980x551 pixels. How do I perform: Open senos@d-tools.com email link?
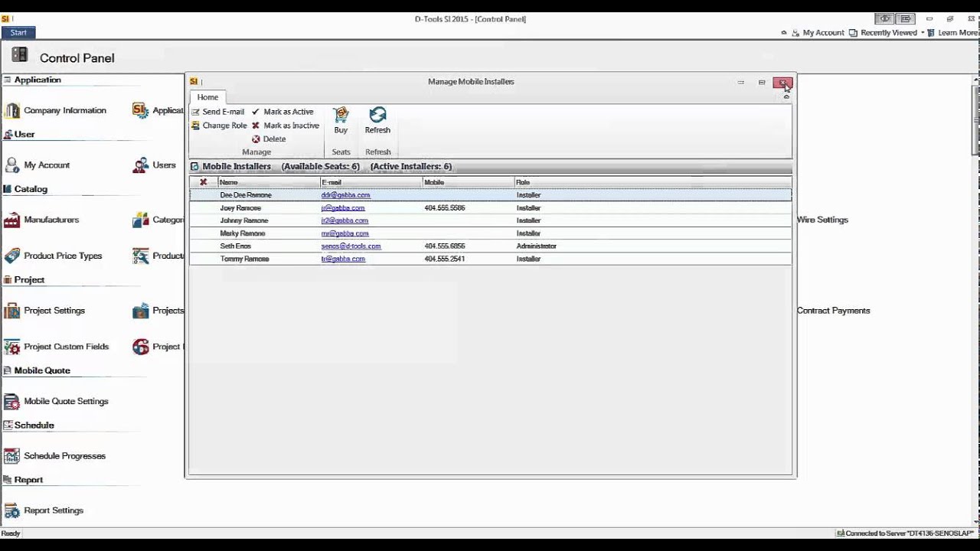pyautogui.click(x=351, y=246)
